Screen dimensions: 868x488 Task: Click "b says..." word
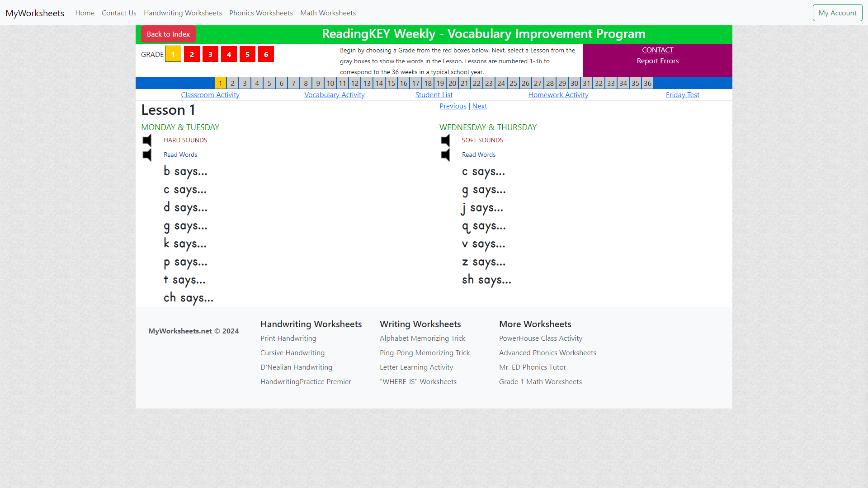click(x=185, y=172)
